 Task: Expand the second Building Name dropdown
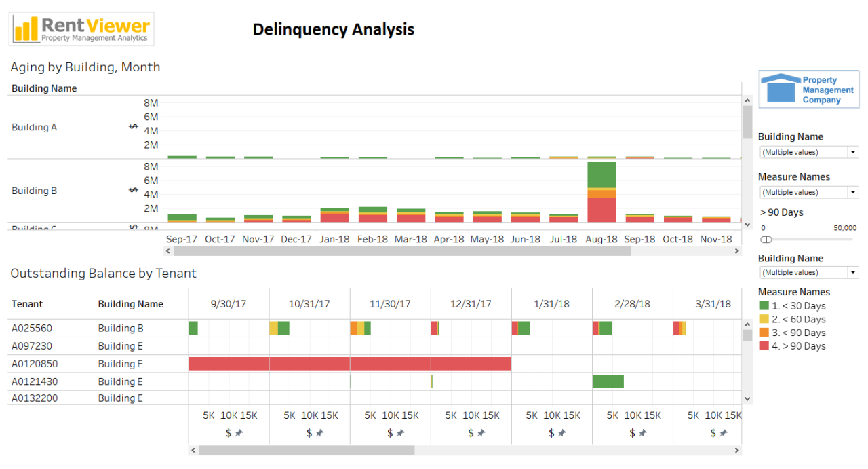tap(808, 272)
